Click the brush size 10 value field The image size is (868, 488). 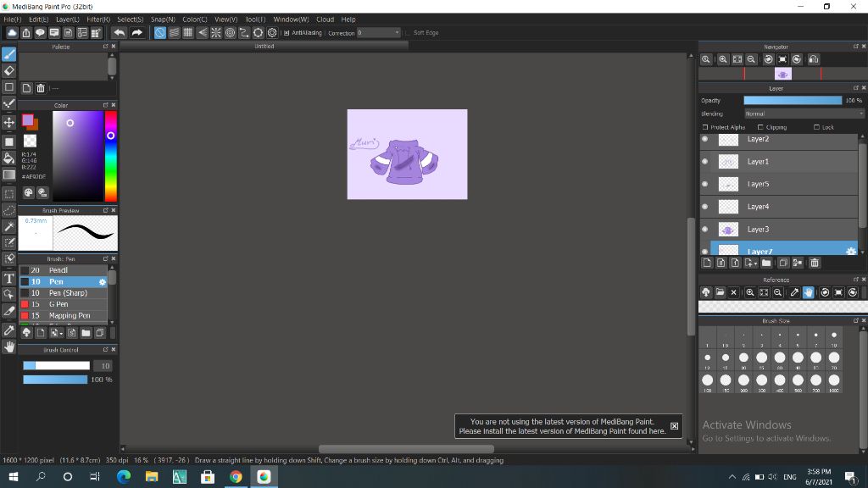tap(103, 366)
